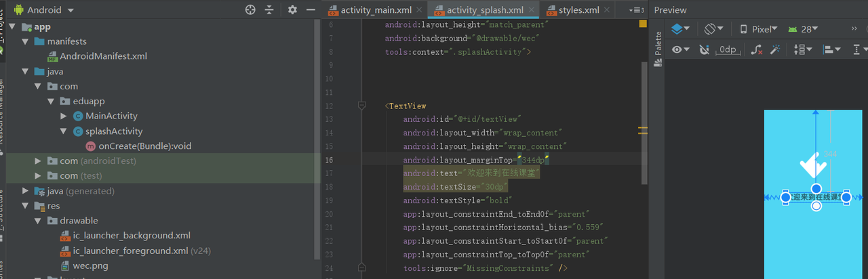Click the yellow warning indicator in editor
Viewport: 868px width, 279px height.
[x=643, y=24]
